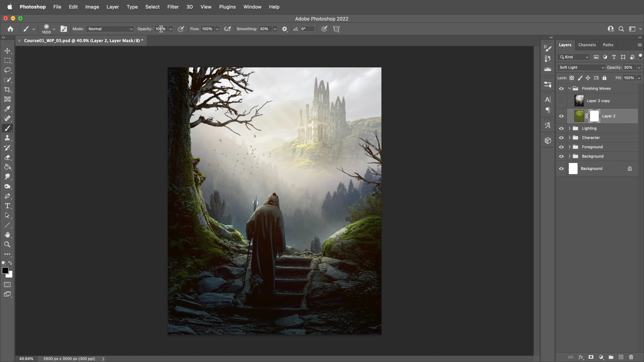Select the Move tool
644x362 pixels.
point(7,51)
